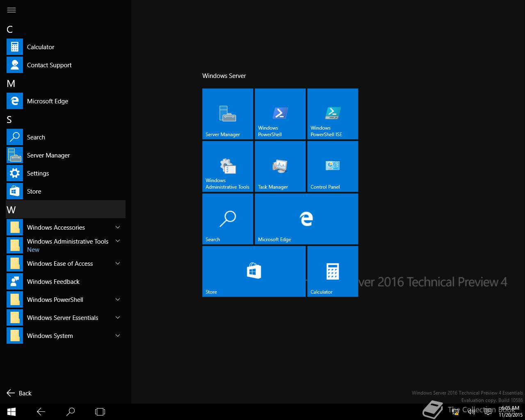This screenshot has width=525, height=420.
Task: Expand the Windows Administrative Tools folder chevron
Action: pos(118,241)
